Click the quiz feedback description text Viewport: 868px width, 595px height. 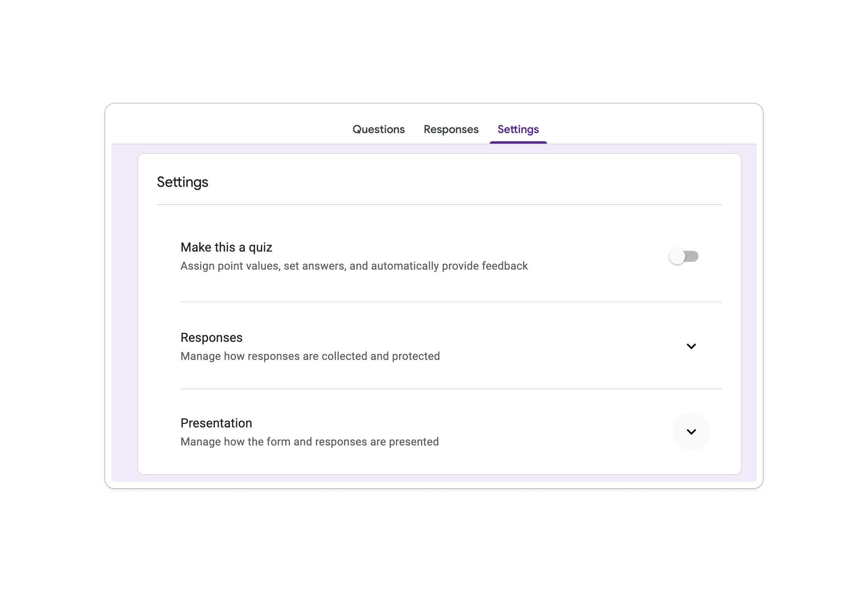tap(354, 266)
